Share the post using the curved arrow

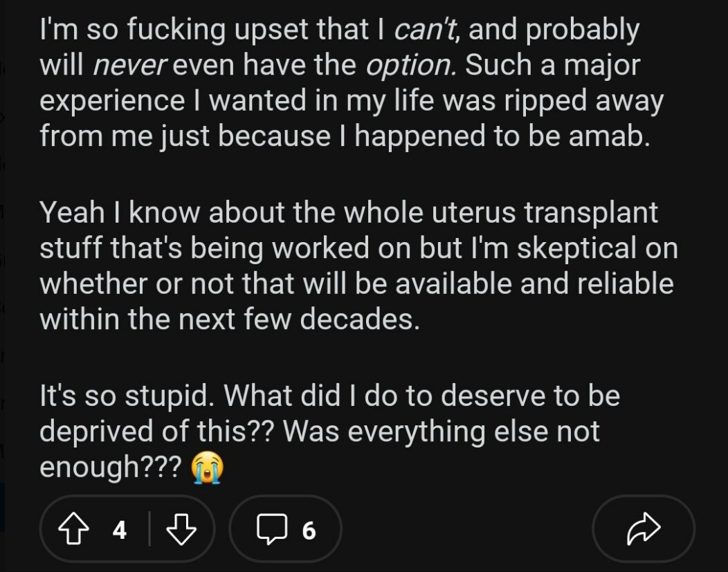pos(643,530)
